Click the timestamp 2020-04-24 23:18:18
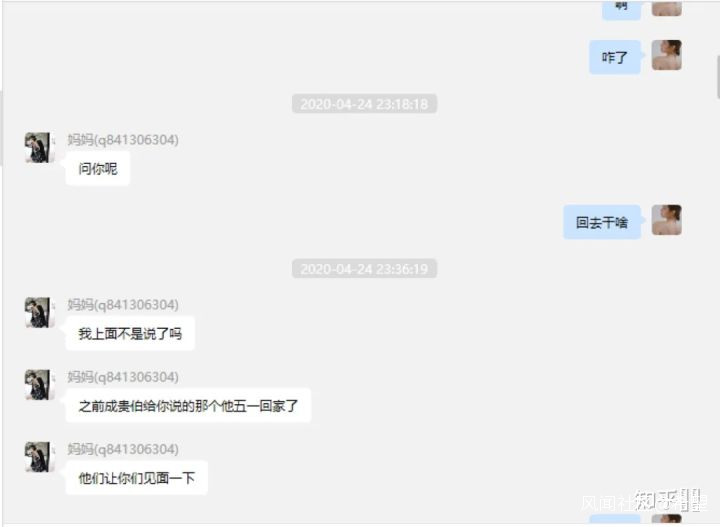The width and height of the screenshot is (720, 527). pos(364,104)
